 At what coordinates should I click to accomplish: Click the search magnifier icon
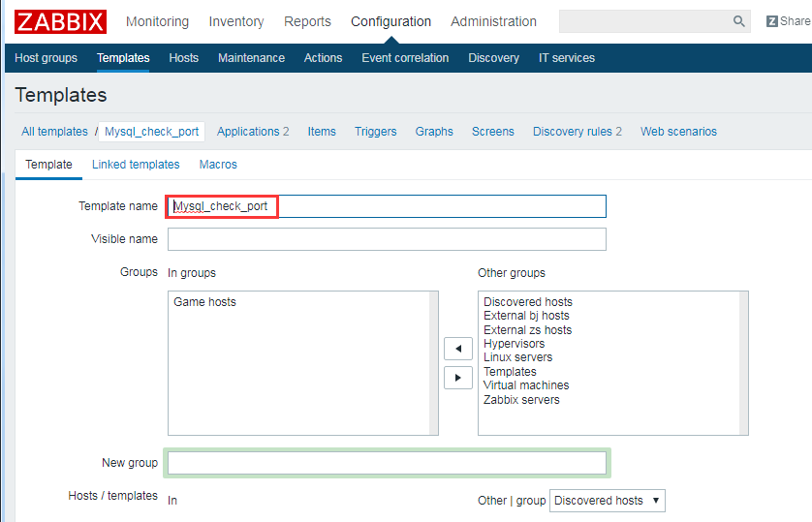(739, 21)
